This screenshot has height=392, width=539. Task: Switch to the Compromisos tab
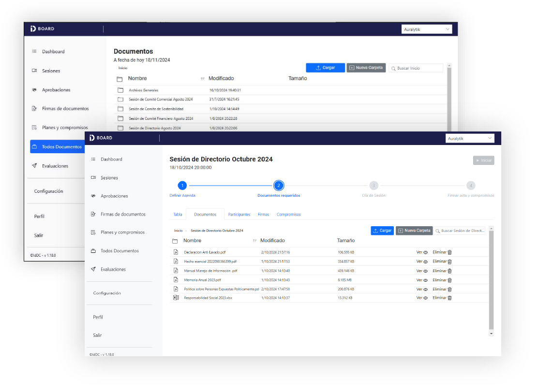tap(288, 214)
